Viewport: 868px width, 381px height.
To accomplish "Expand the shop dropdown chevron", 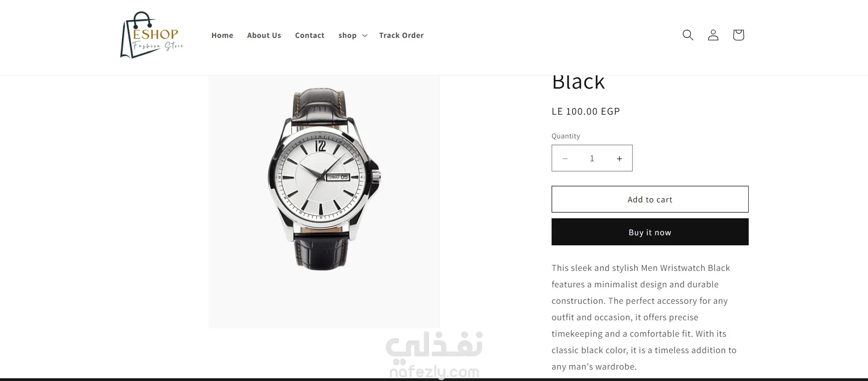I will point(365,36).
